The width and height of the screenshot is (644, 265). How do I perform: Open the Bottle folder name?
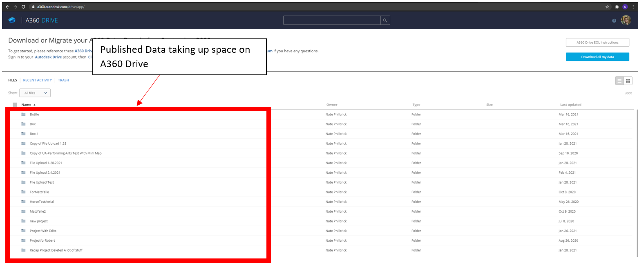pos(34,115)
